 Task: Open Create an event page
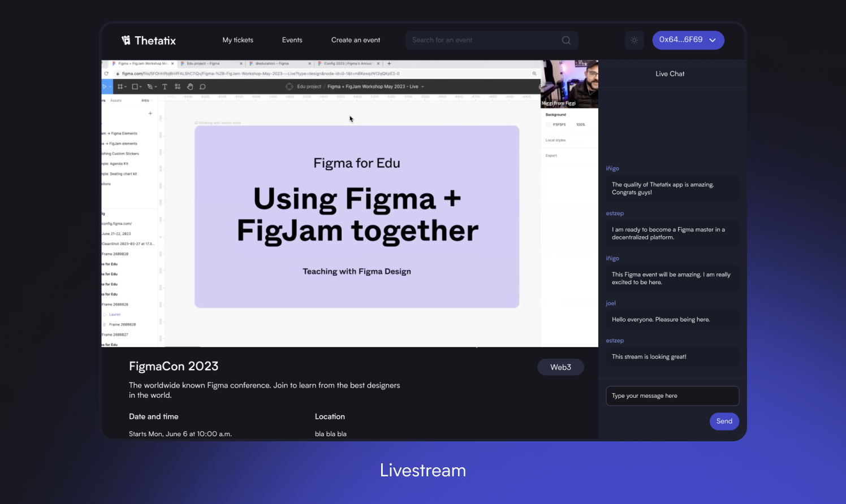(x=356, y=40)
